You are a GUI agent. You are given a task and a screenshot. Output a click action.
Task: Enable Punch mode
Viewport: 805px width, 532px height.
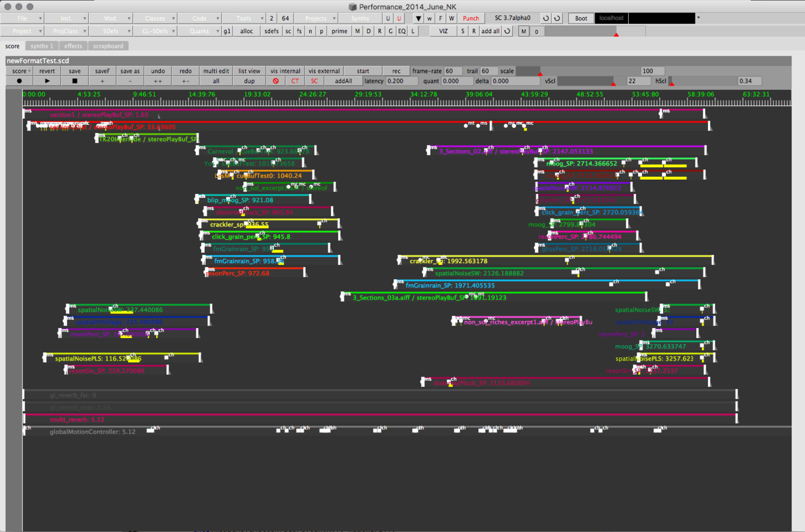[x=470, y=18]
